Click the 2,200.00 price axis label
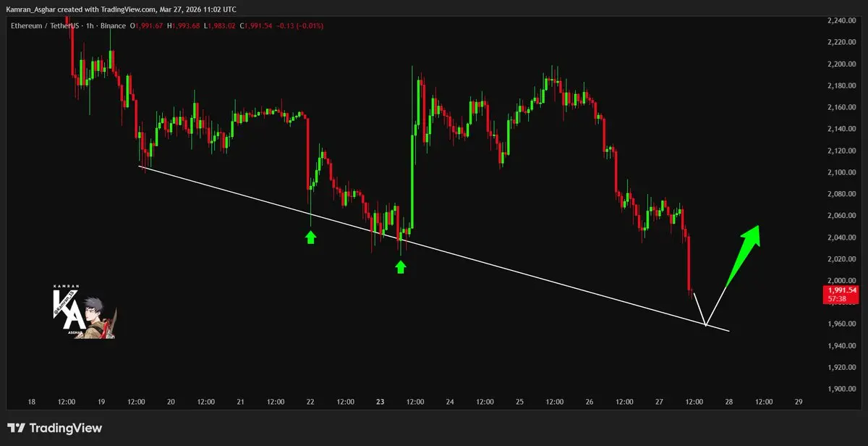 tap(841, 64)
